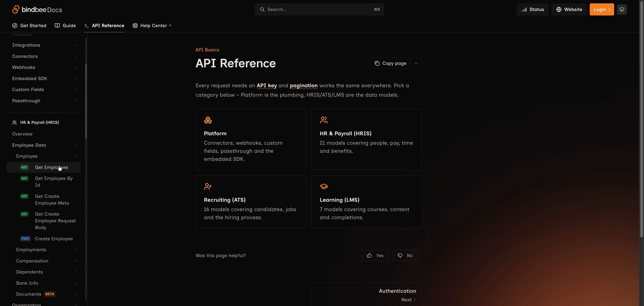Open Get Employee By Id endpoint
Viewport: 644px width, 306px height.
click(x=44, y=181)
